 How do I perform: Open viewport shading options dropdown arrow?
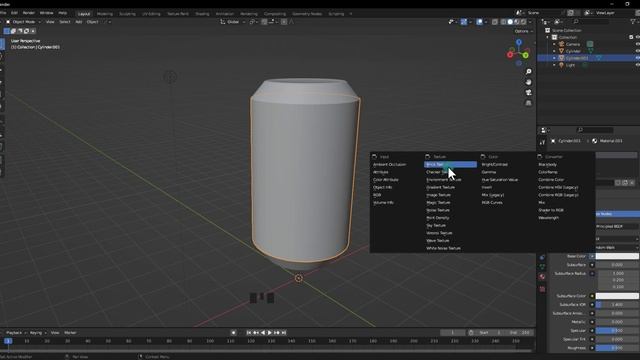pyautogui.click(x=531, y=22)
